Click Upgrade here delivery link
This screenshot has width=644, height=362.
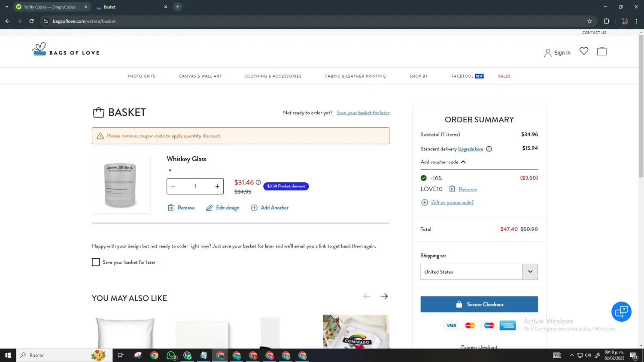click(x=471, y=149)
